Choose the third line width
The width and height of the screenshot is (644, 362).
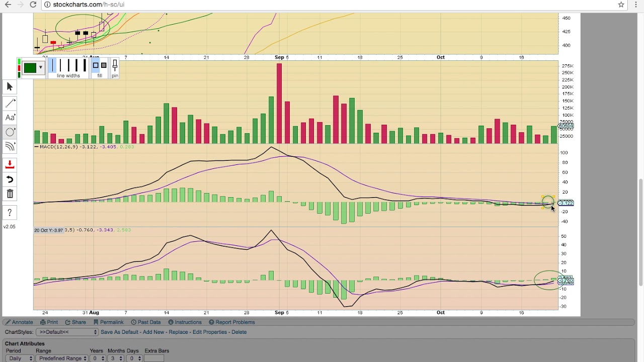point(68,65)
